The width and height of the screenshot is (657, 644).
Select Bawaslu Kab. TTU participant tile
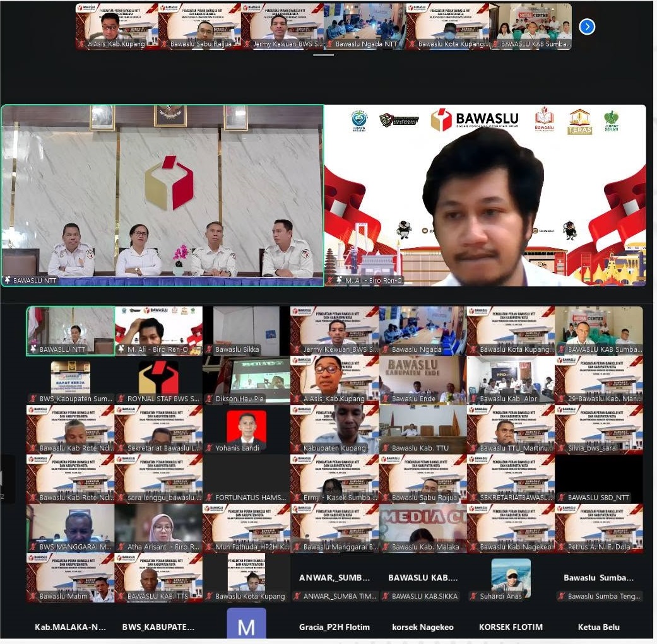[423, 430]
